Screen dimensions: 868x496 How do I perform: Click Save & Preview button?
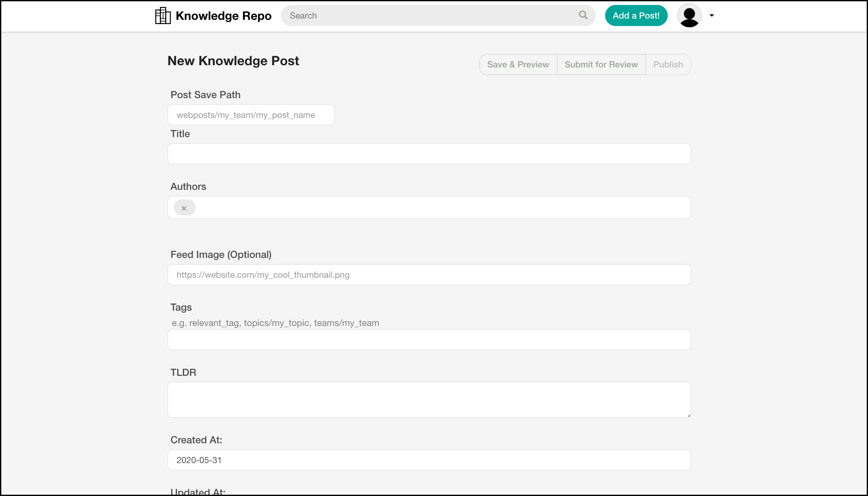(x=518, y=64)
